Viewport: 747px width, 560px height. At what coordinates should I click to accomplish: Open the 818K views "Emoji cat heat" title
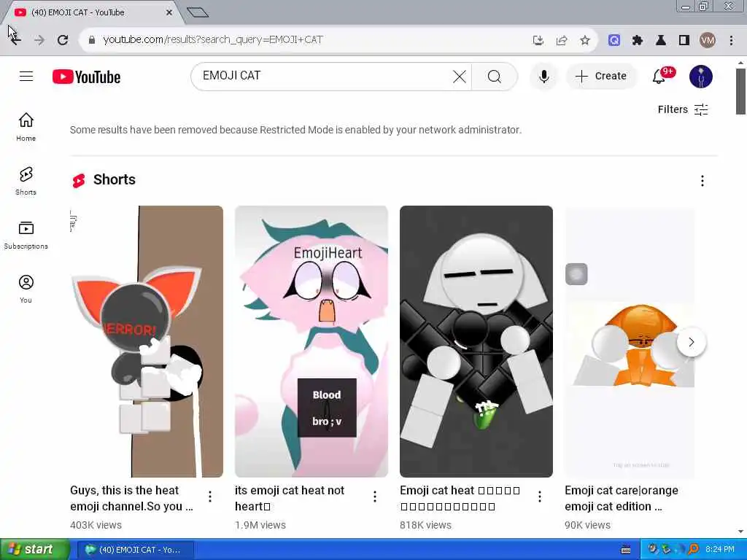pyautogui.click(x=460, y=498)
